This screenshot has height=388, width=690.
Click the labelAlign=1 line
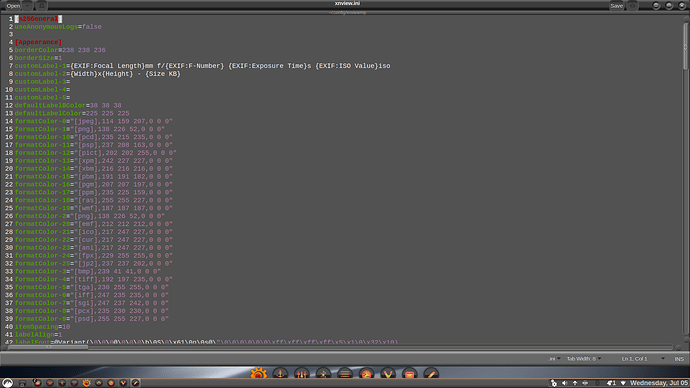pyautogui.click(x=38, y=335)
